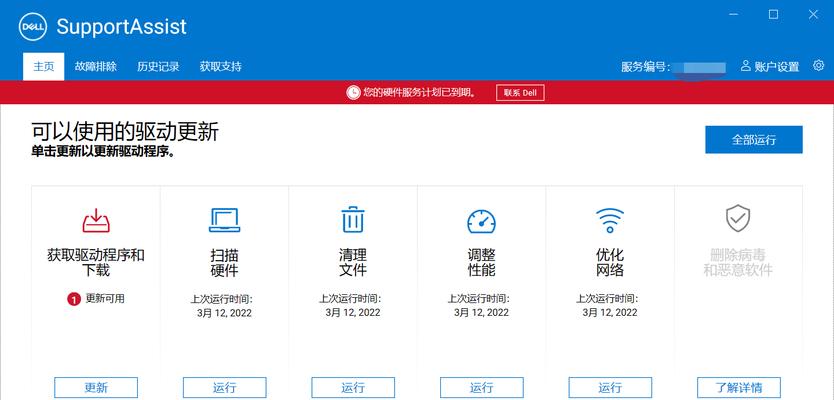
Task: Click the laptop scan hardware icon
Action: (x=224, y=220)
